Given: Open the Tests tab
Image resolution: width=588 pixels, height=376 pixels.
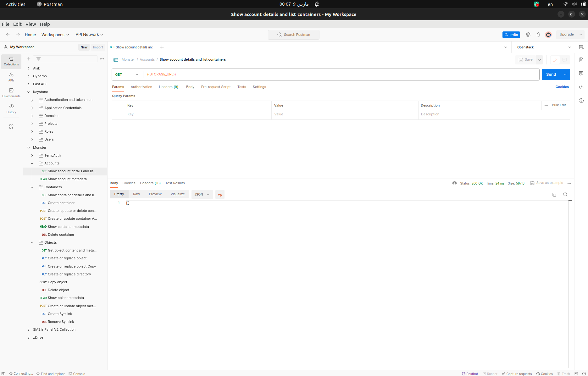Looking at the screenshot, I should tap(242, 87).
